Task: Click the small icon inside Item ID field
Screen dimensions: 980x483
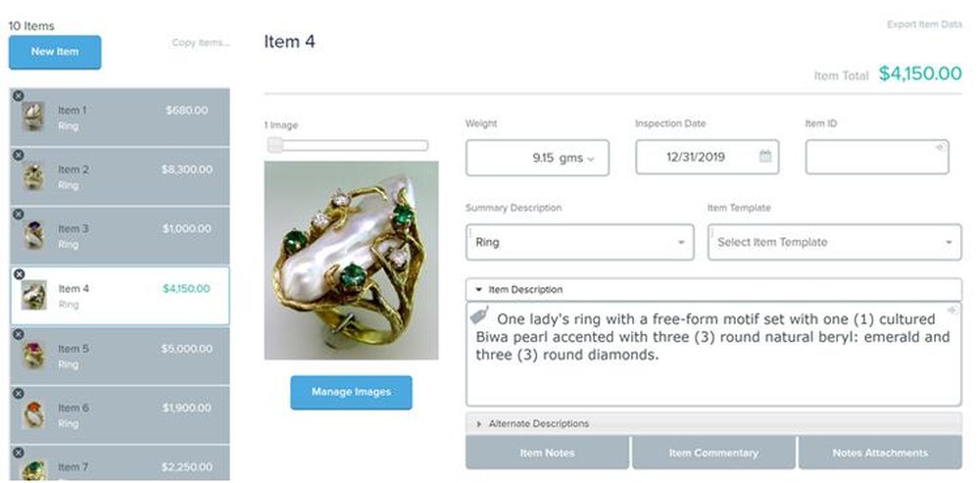Action: tap(940, 147)
